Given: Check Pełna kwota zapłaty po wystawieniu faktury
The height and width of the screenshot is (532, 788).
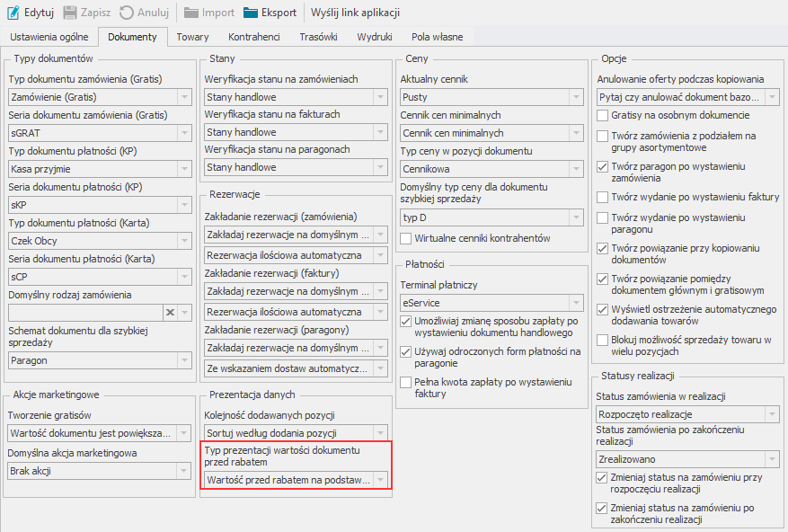Looking at the screenshot, I should pyautogui.click(x=405, y=383).
